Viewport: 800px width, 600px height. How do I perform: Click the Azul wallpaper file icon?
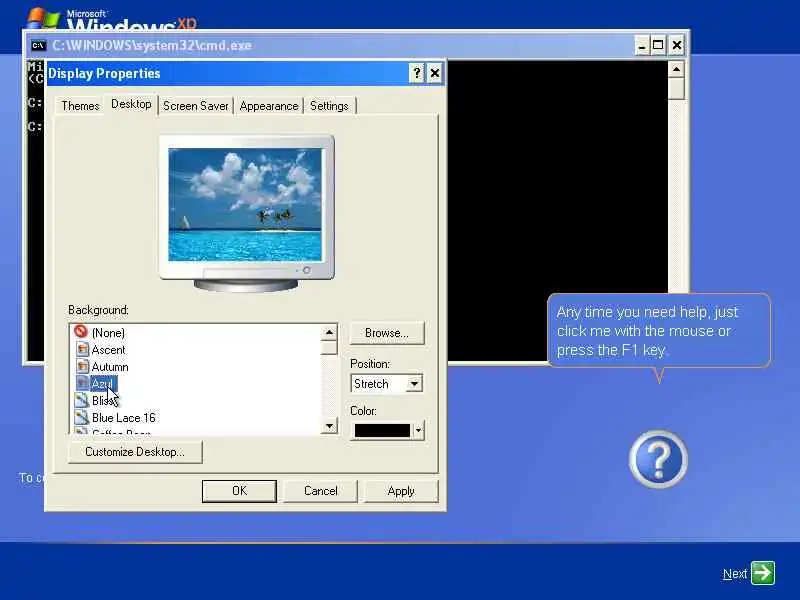pos(82,383)
